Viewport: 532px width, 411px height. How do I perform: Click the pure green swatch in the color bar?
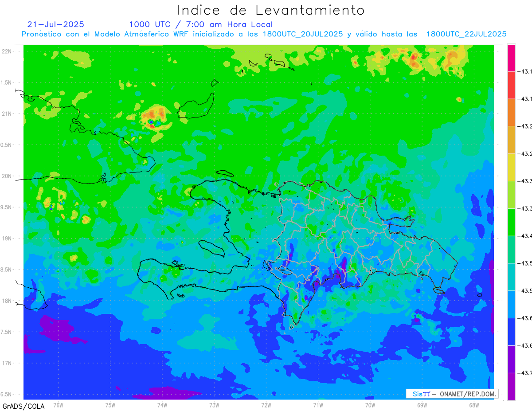tap(511, 222)
